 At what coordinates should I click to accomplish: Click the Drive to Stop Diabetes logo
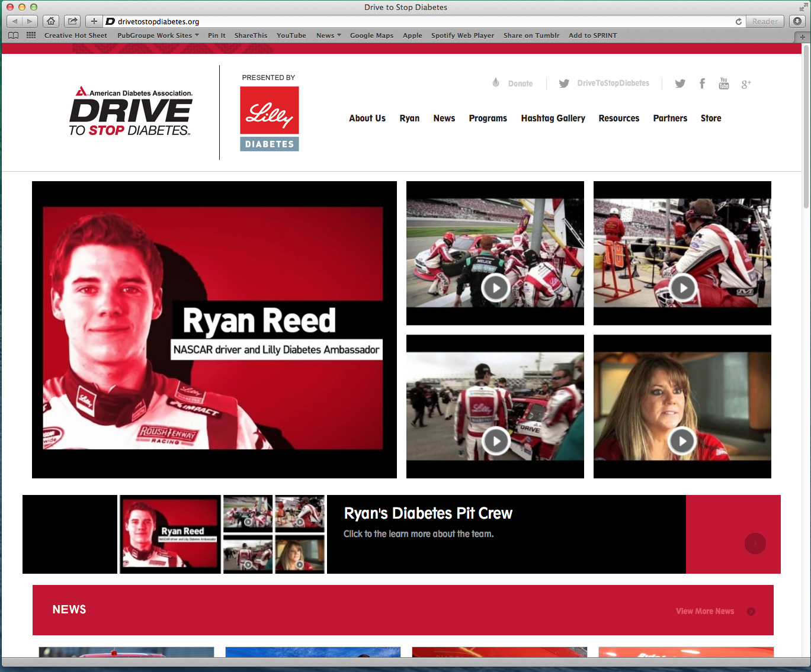pos(131,111)
